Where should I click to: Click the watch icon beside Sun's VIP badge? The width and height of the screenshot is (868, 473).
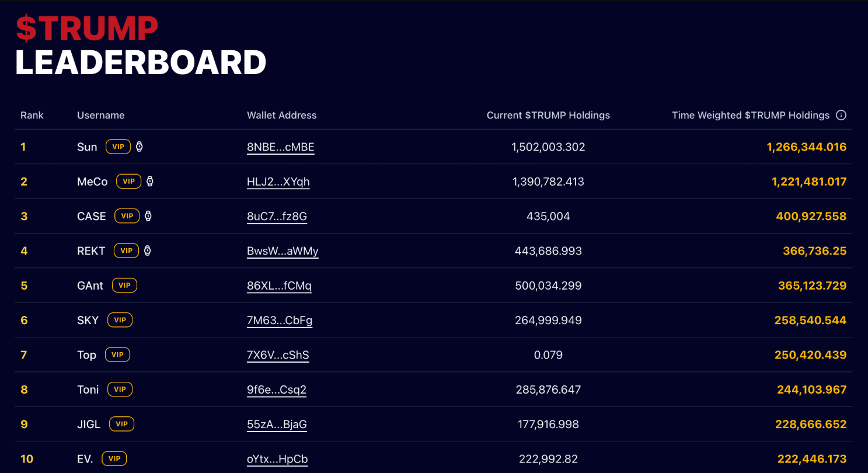click(x=140, y=147)
